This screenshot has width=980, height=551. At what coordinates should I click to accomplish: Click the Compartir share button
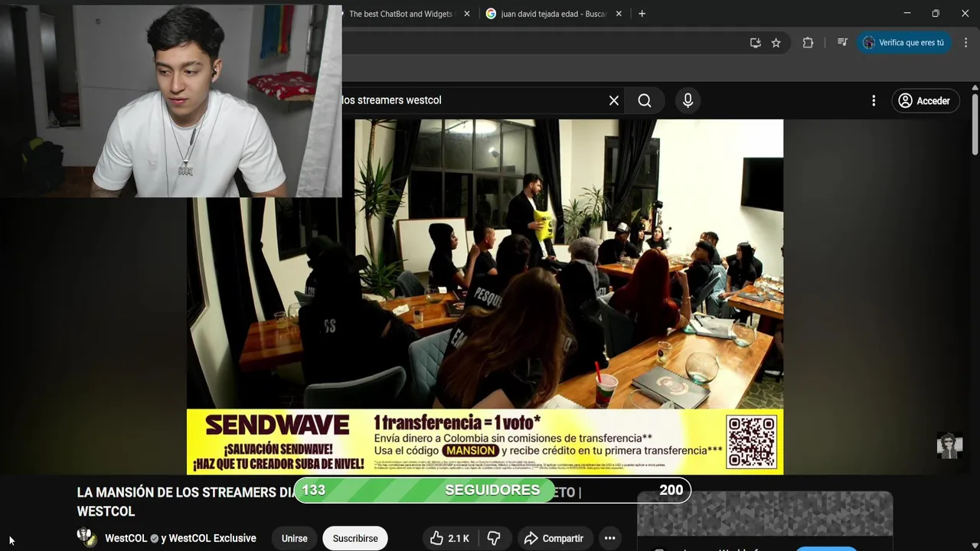point(554,538)
